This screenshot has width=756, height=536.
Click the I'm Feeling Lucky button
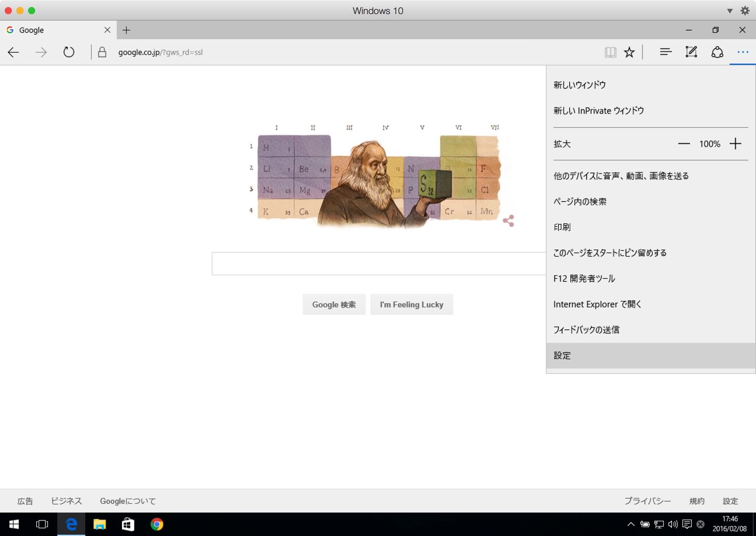tap(411, 304)
